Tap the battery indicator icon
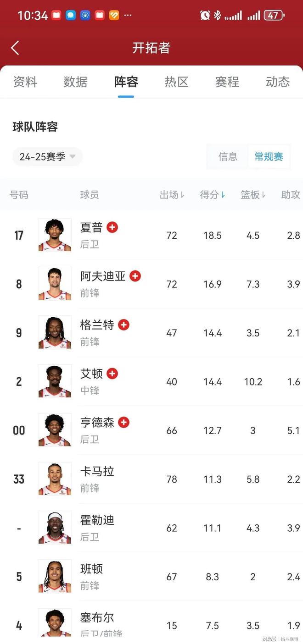Viewport: 303px width, 644px height. (x=274, y=15)
